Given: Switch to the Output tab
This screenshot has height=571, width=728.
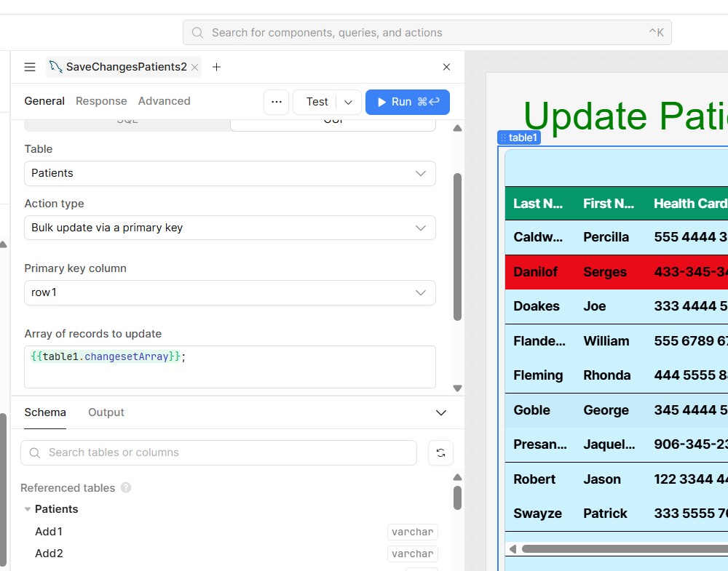Looking at the screenshot, I should 106,412.
